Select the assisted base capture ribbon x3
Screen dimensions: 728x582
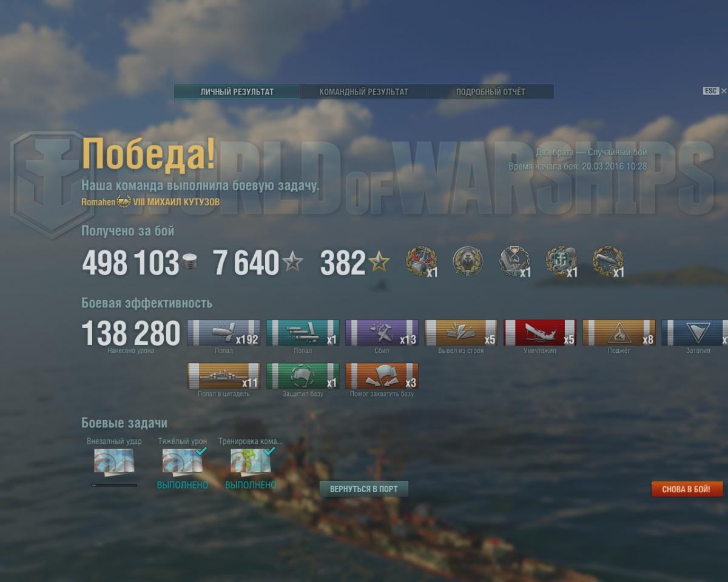click(x=382, y=376)
